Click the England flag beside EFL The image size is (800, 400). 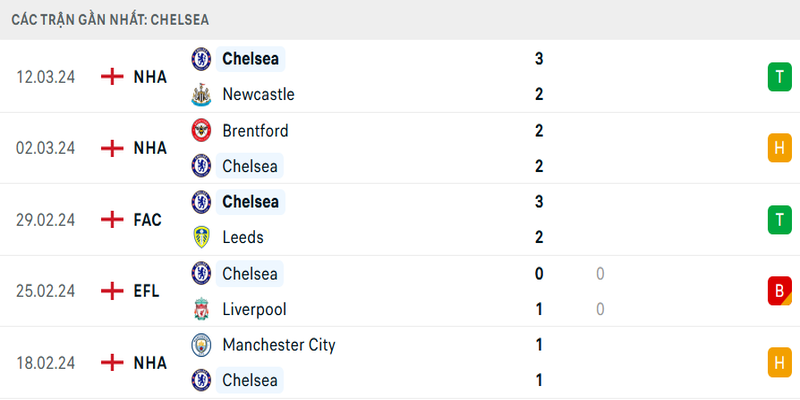pyautogui.click(x=113, y=291)
